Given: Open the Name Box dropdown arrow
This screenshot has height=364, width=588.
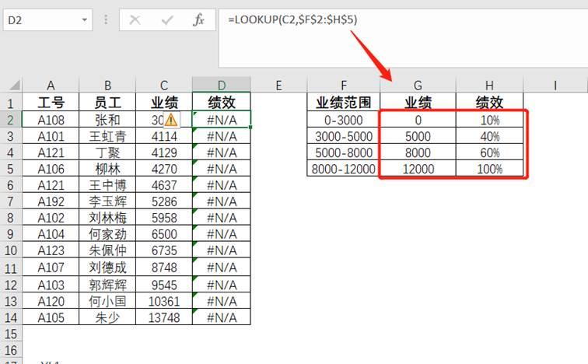Looking at the screenshot, I should click(x=84, y=20).
